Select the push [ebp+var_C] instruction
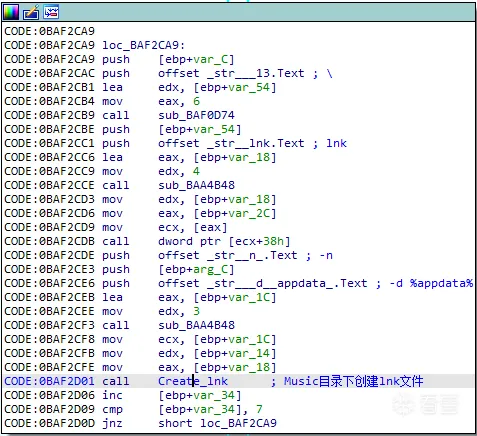The width and height of the screenshot is (477, 436). [168, 59]
